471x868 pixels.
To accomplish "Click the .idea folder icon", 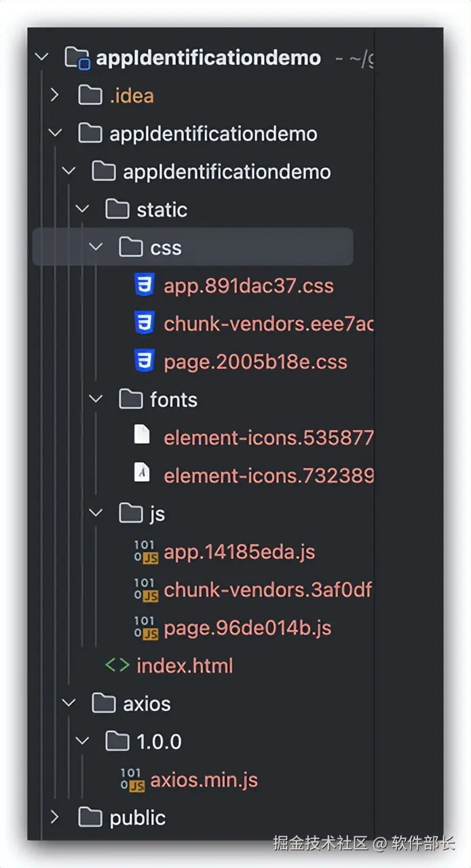I will (90, 96).
